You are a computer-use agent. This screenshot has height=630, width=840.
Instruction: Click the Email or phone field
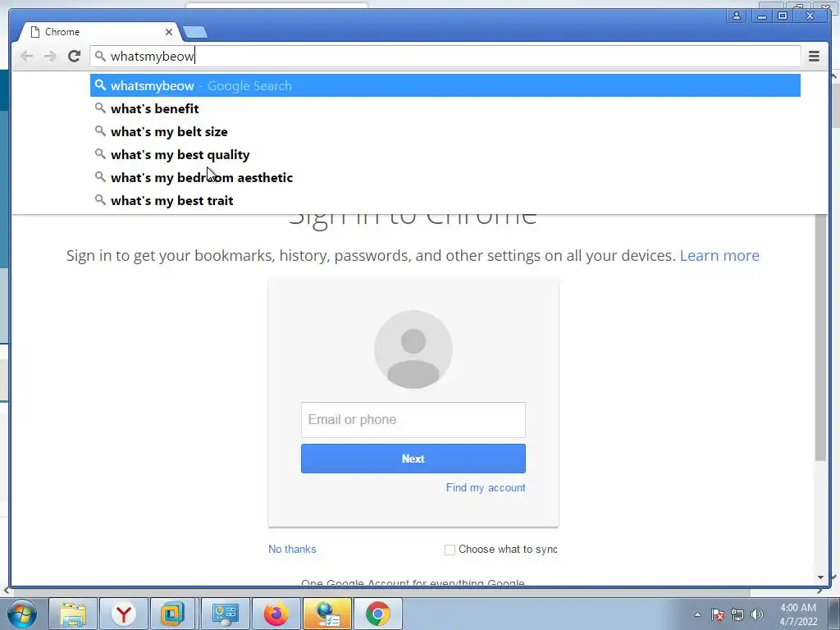tap(413, 419)
